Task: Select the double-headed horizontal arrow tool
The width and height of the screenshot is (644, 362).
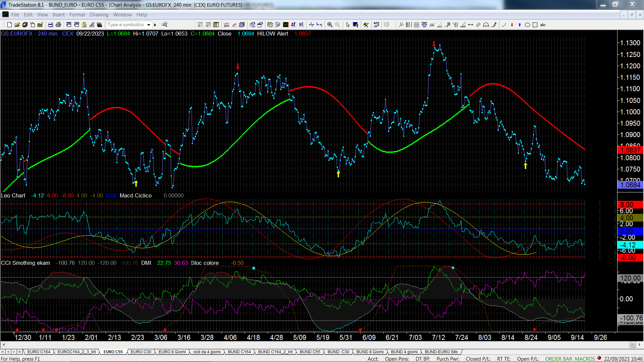Action: click(x=470, y=24)
